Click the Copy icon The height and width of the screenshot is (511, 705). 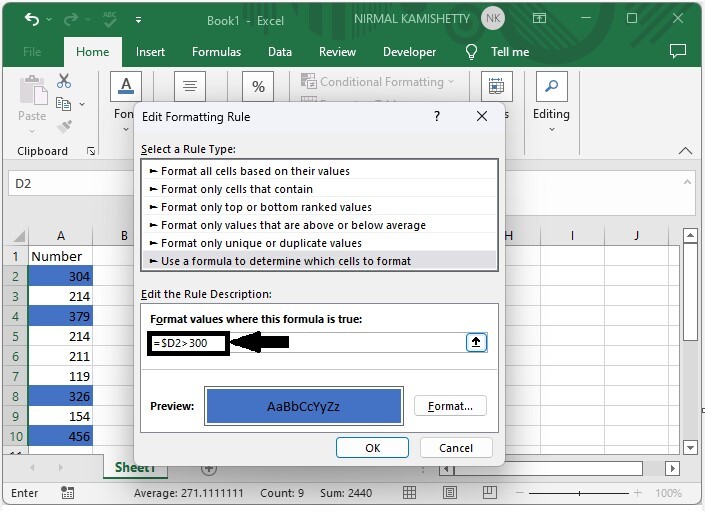click(x=63, y=104)
